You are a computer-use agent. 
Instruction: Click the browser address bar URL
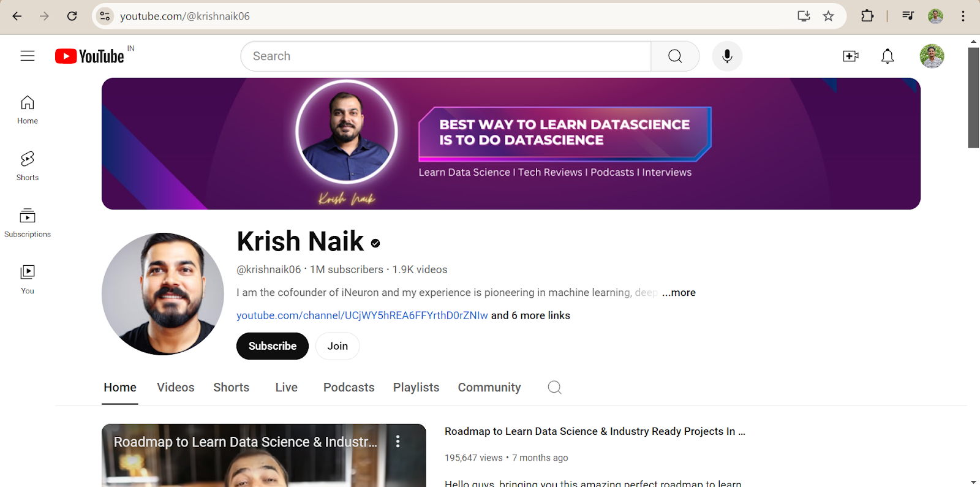coord(185,16)
